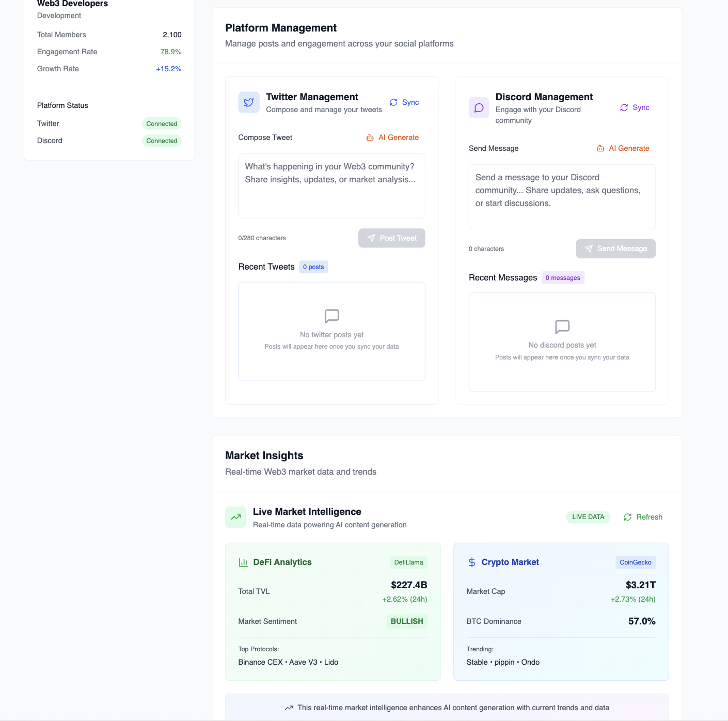Expand the Recent Messages counter badge
728x721 pixels.
[563, 277]
